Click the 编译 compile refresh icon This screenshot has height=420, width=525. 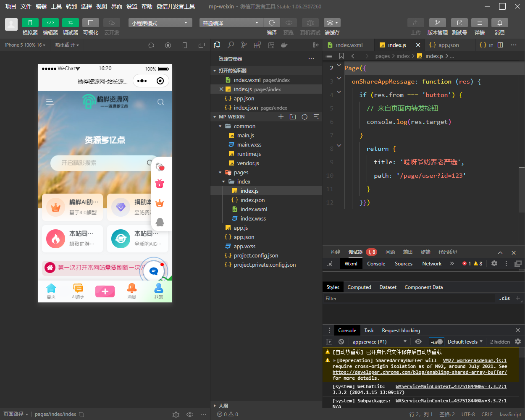(272, 23)
